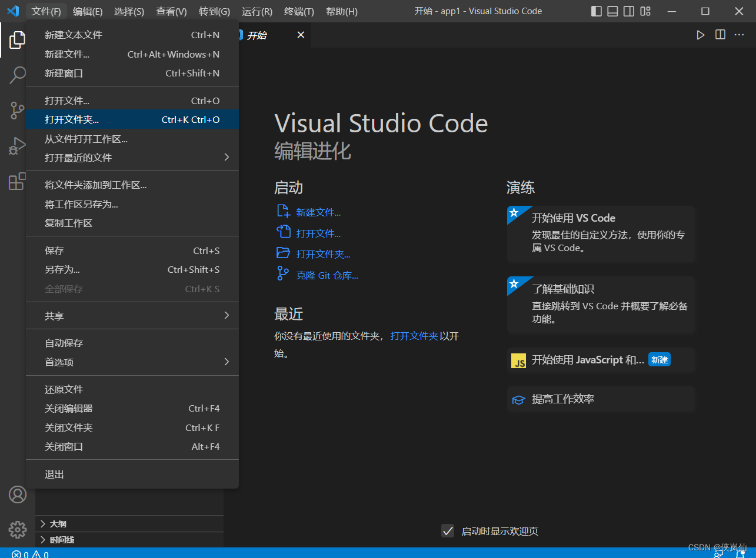Open the 开始使用 VS Code walkthrough

point(601,233)
